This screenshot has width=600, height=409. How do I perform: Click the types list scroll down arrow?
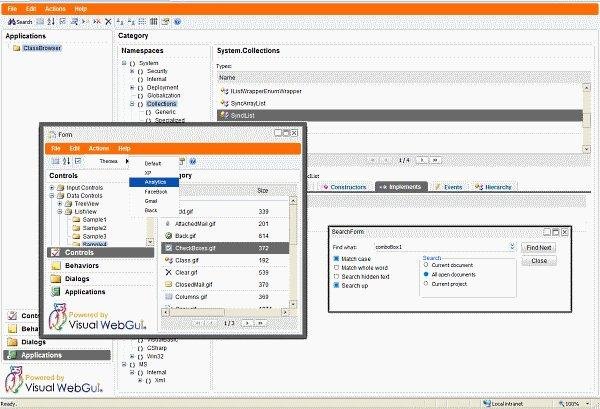tap(586, 149)
